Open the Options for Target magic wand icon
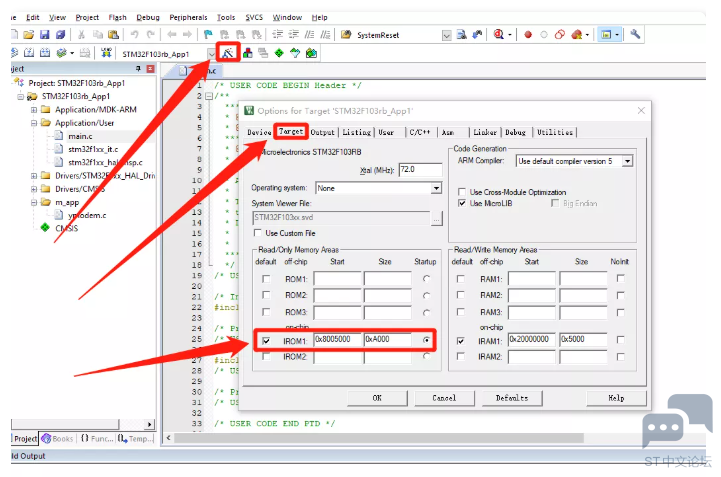The image size is (721, 477). point(228,53)
